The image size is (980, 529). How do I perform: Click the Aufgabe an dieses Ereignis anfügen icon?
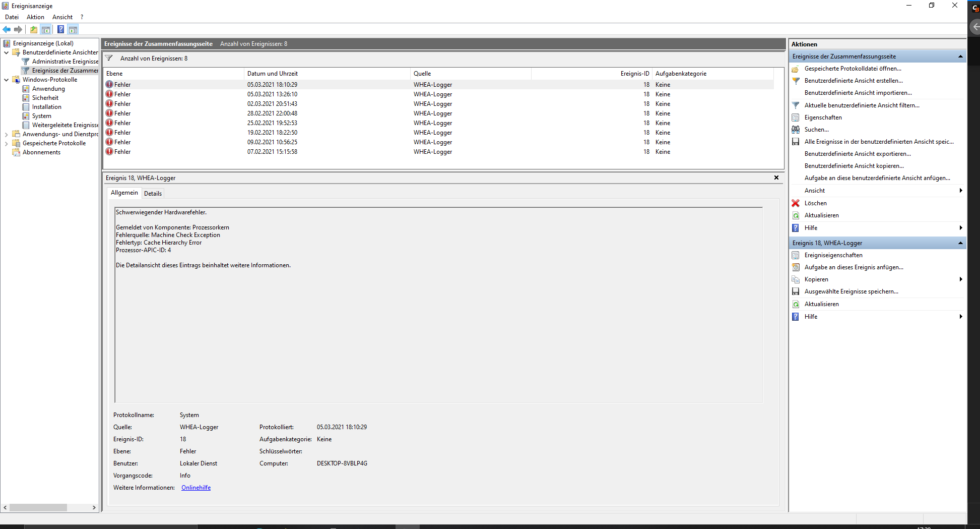[x=796, y=267]
